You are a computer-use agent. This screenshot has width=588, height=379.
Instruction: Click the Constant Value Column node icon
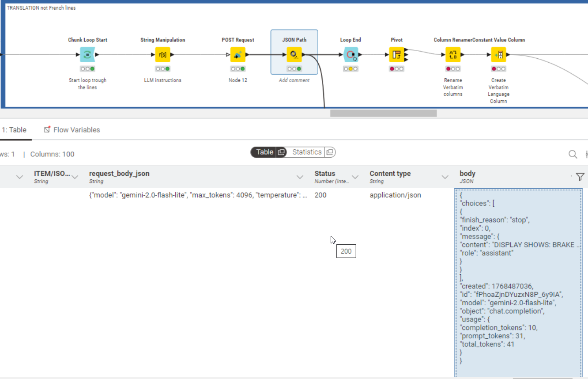click(498, 55)
